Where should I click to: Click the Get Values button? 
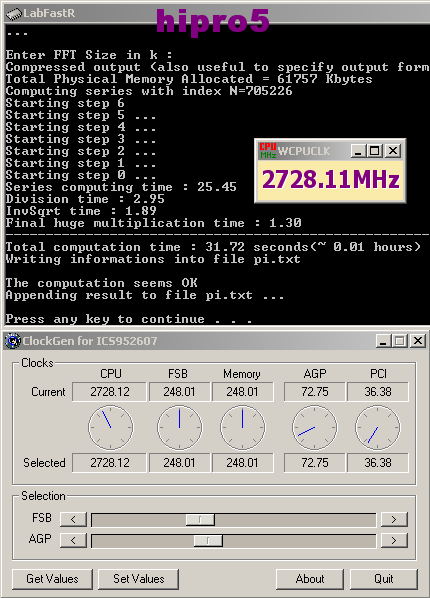pos(52,579)
